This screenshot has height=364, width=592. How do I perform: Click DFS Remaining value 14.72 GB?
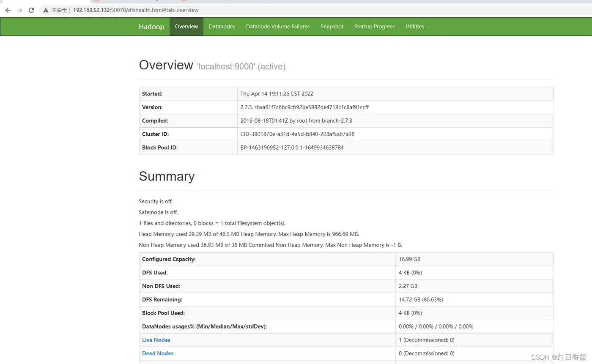[421, 300]
